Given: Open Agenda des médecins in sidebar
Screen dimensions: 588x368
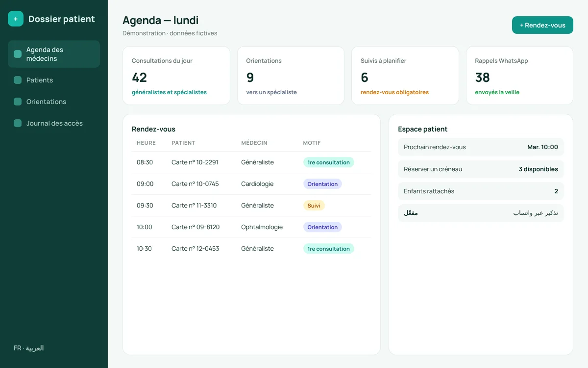Looking at the screenshot, I should point(54,54).
